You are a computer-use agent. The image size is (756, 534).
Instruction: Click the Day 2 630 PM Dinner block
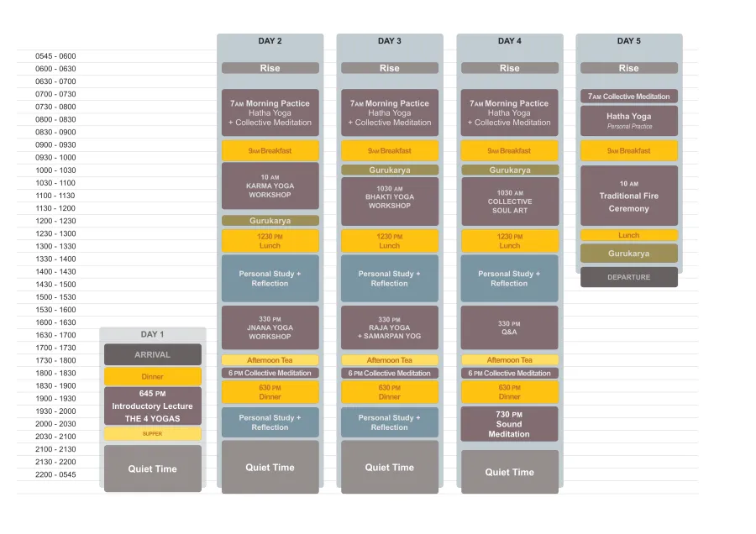click(270, 392)
